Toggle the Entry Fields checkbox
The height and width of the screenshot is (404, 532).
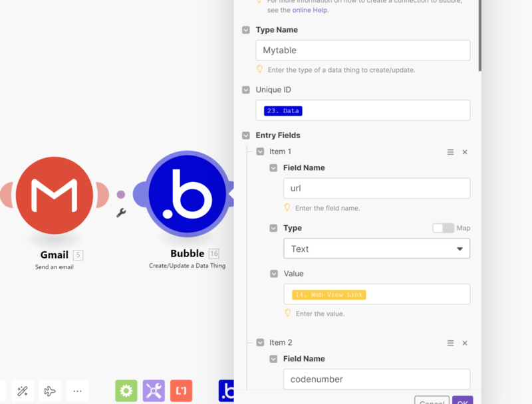(246, 136)
